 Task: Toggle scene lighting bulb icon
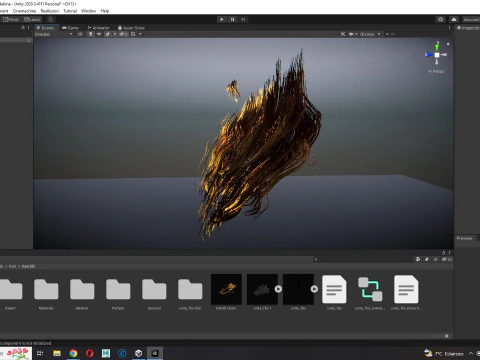[90, 34]
